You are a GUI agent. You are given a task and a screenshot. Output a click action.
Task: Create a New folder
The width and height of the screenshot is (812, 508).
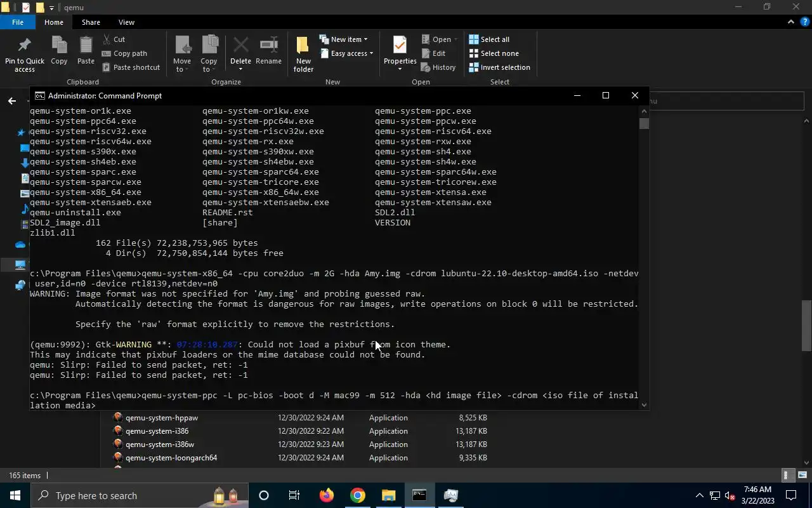click(x=303, y=54)
